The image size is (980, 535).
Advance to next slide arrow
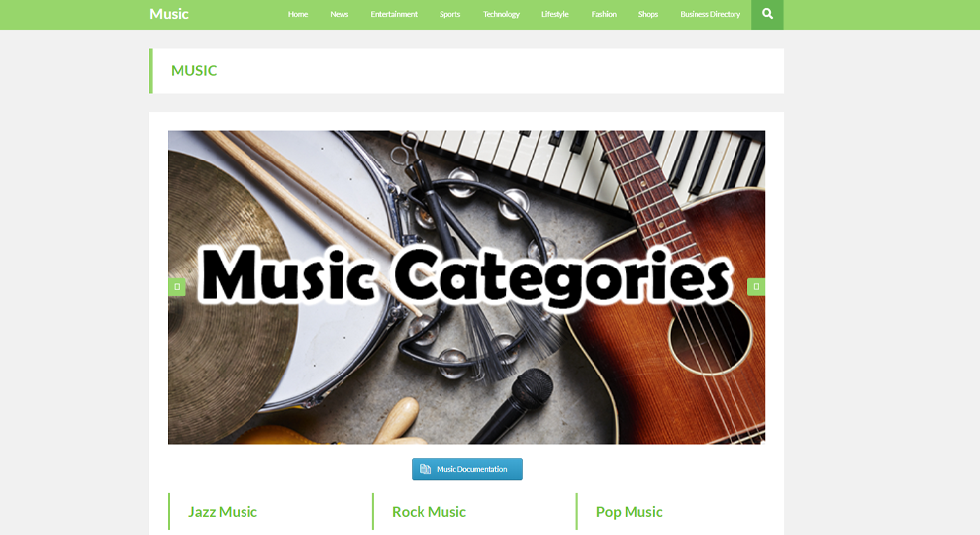(x=756, y=286)
